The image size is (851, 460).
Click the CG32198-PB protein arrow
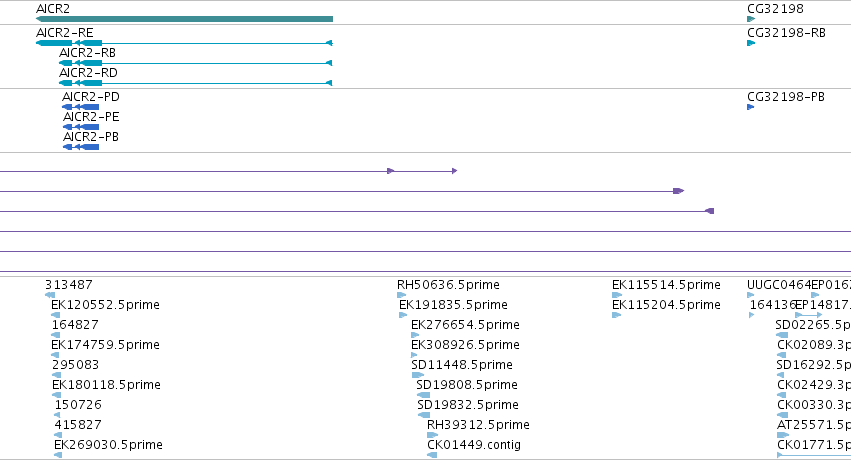pyautogui.click(x=751, y=107)
